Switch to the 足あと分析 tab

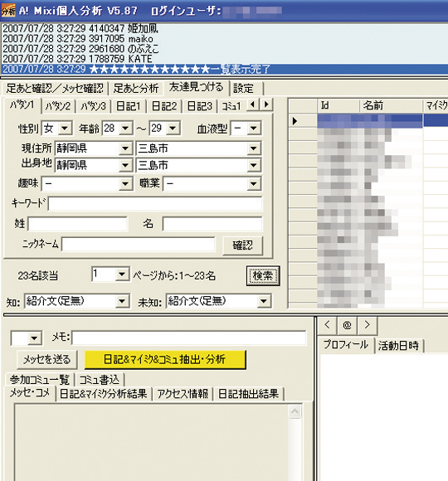pyautogui.click(x=135, y=89)
